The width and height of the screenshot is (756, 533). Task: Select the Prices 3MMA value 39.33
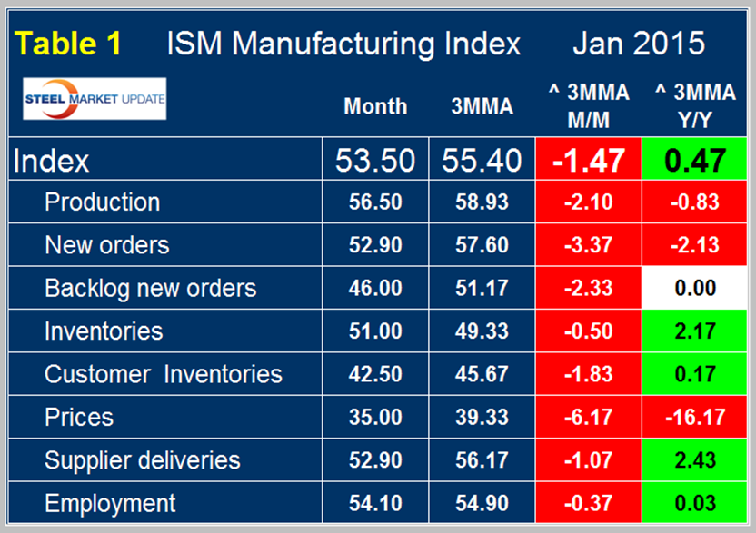click(482, 418)
